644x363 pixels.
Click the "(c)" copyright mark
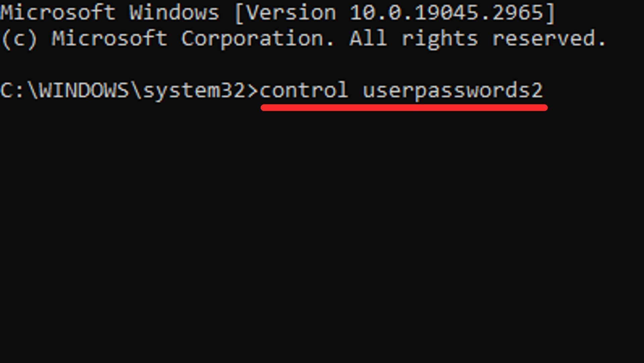[x=19, y=39]
